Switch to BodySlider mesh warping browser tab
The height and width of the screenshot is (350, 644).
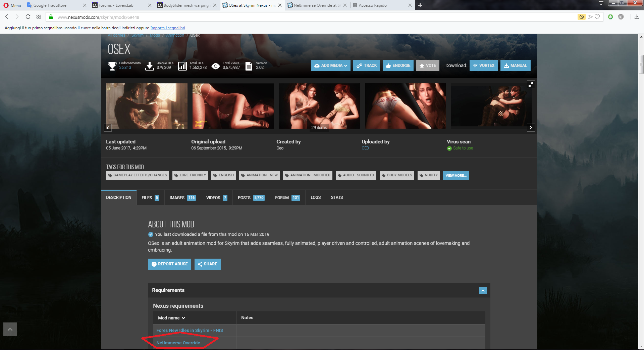(186, 5)
